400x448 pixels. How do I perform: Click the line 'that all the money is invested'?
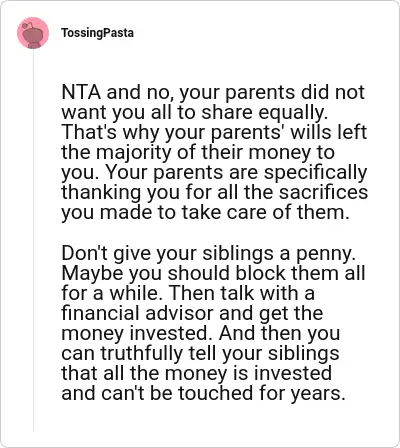pyautogui.click(x=197, y=373)
